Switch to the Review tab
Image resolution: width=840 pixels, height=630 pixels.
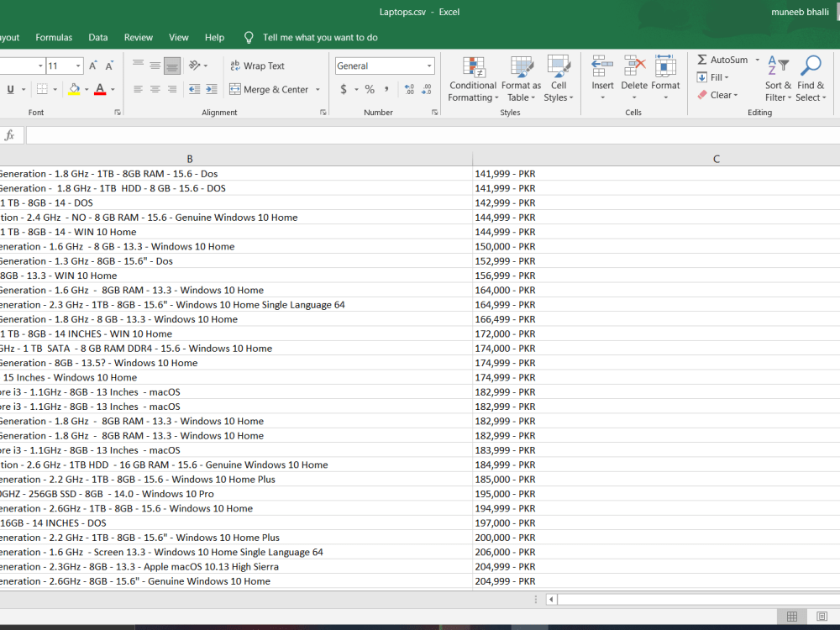(x=139, y=38)
